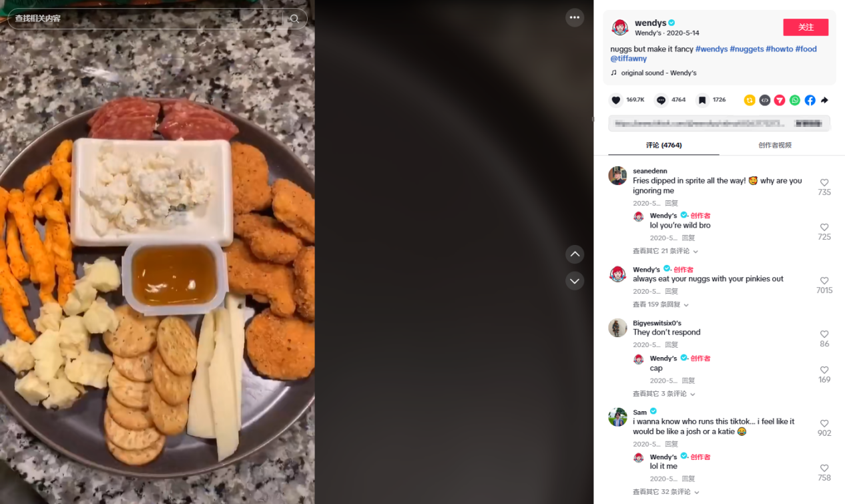Go to the next video arrow
The image size is (845, 504).
point(575,281)
